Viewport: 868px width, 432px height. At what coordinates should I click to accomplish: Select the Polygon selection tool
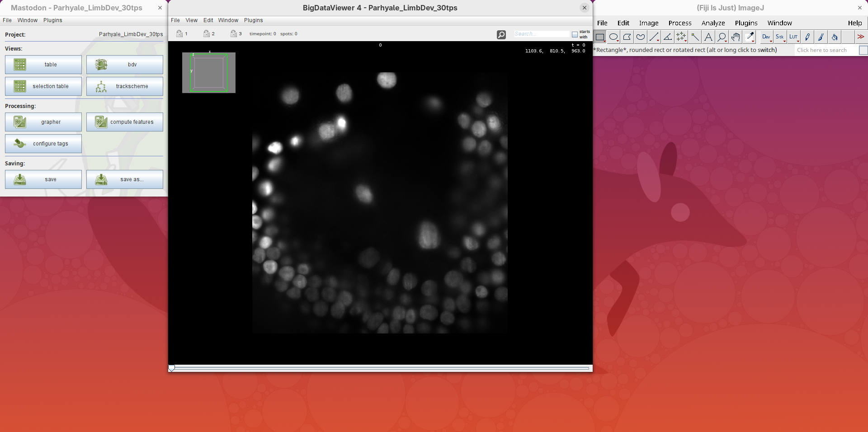click(x=627, y=37)
